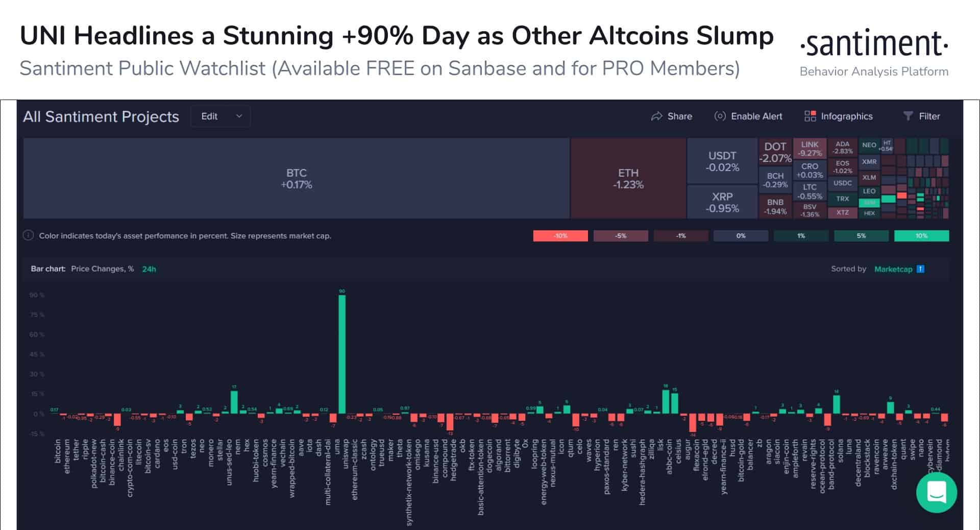The height and width of the screenshot is (530, 980).
Task: Select the ETH tile showing -1.23%
Action: [x=628, y=179]
